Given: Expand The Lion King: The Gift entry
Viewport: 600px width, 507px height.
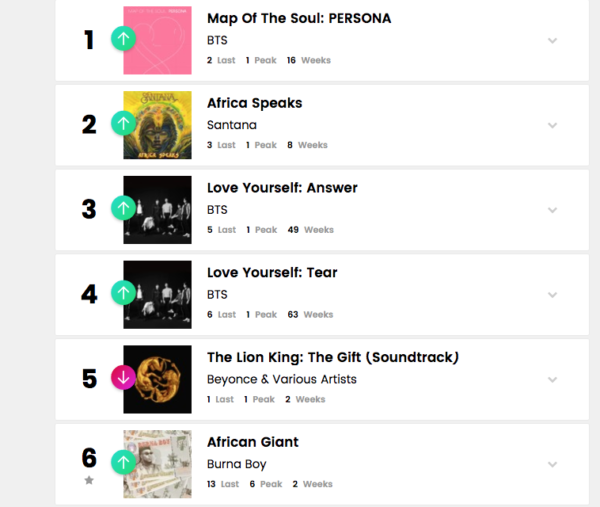Looking at the screenshot, I should tap(552, 380).
